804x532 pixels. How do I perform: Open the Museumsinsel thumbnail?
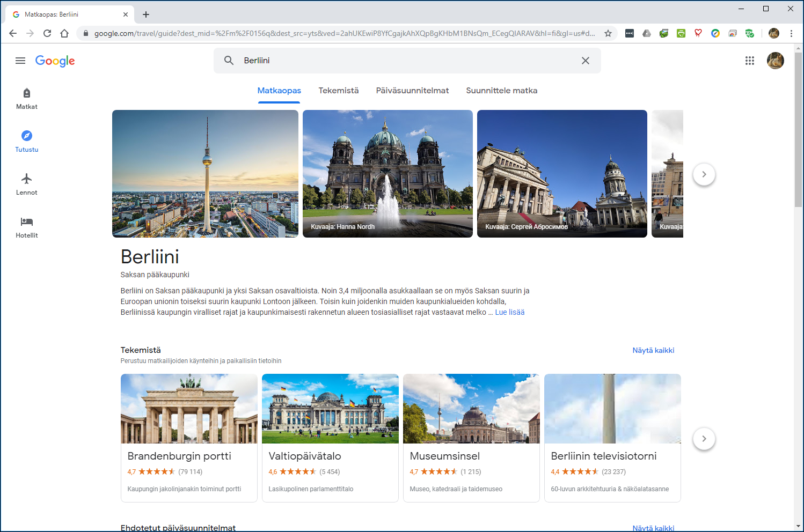471,409
